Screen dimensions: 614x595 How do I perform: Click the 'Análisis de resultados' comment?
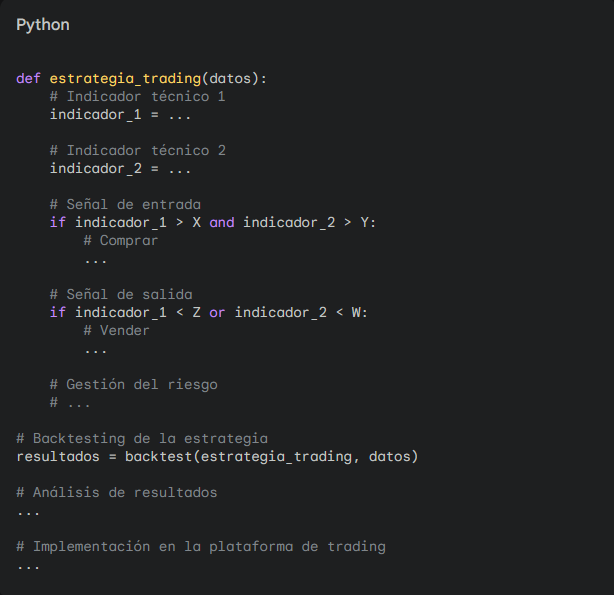click(x=116, y=492)
